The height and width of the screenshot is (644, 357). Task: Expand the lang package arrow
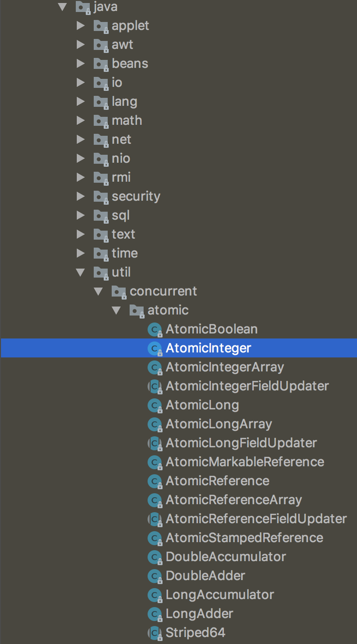click(80, 102)
